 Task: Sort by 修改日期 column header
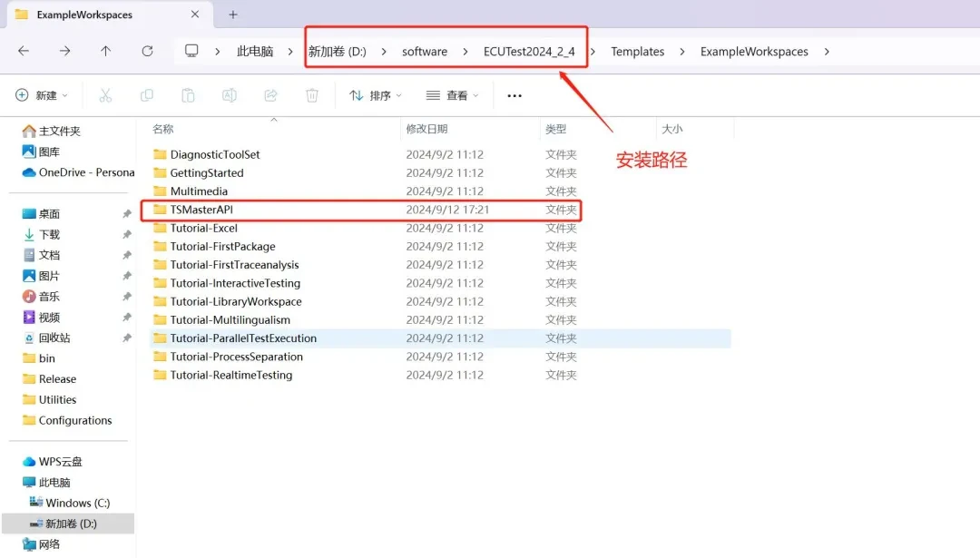pyautogui.click(x=427, y=130)
